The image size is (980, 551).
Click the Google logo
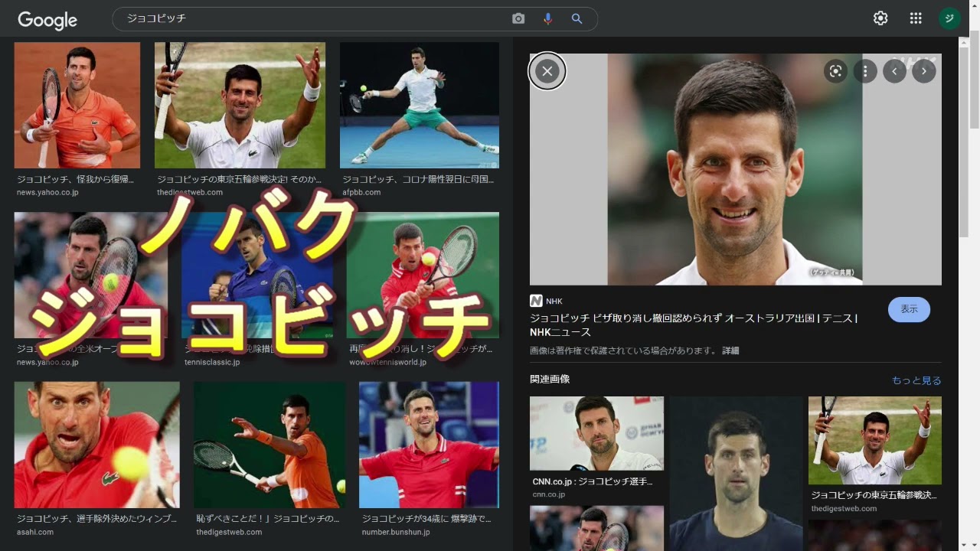pos(47,20)
